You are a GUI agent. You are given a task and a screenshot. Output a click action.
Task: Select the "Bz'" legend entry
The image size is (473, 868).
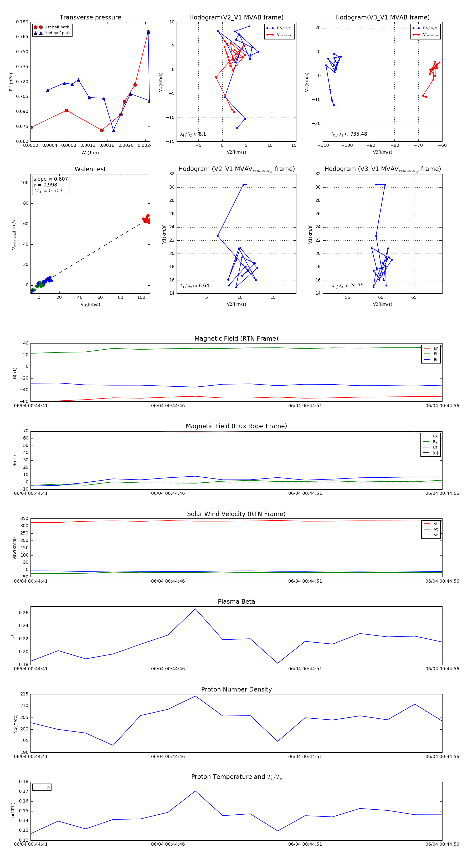click(x=431, y=447)
